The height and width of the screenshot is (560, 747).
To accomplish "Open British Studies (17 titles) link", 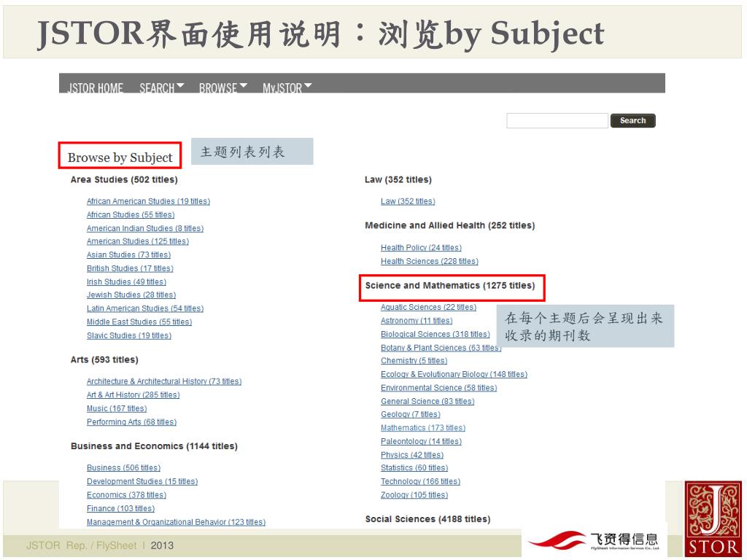I will pyautogui.click(x=130, y=268).
